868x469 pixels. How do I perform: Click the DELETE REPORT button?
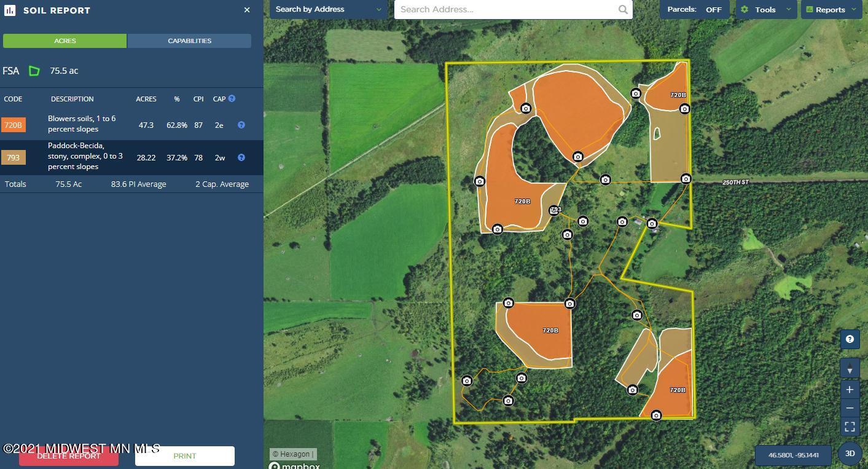(x=68, y=456)
